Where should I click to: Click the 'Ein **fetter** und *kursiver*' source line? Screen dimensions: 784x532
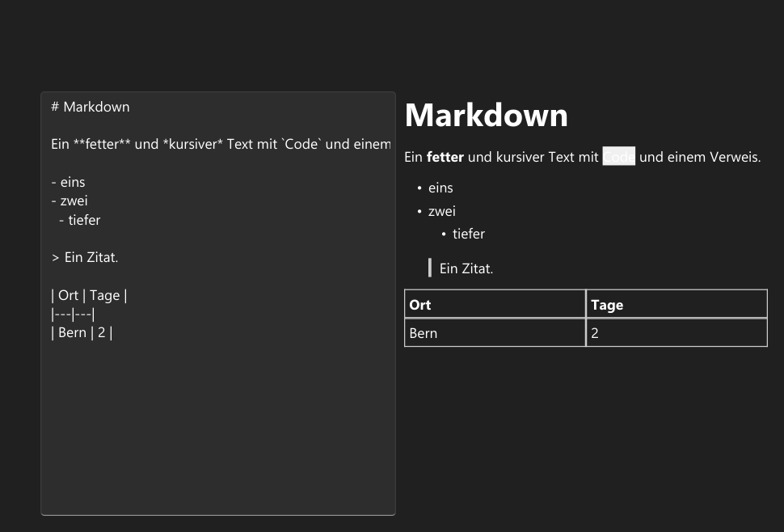point(221,144)
